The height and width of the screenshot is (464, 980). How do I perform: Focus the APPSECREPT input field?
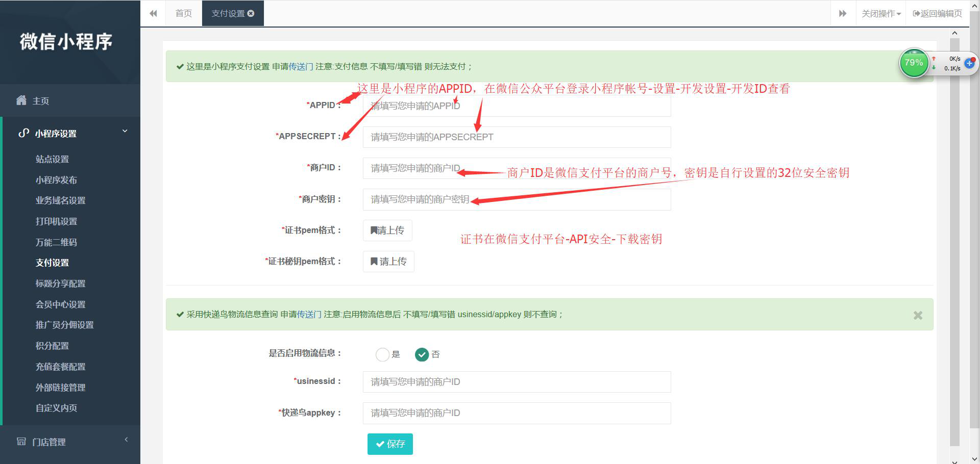tap(517, 137)
